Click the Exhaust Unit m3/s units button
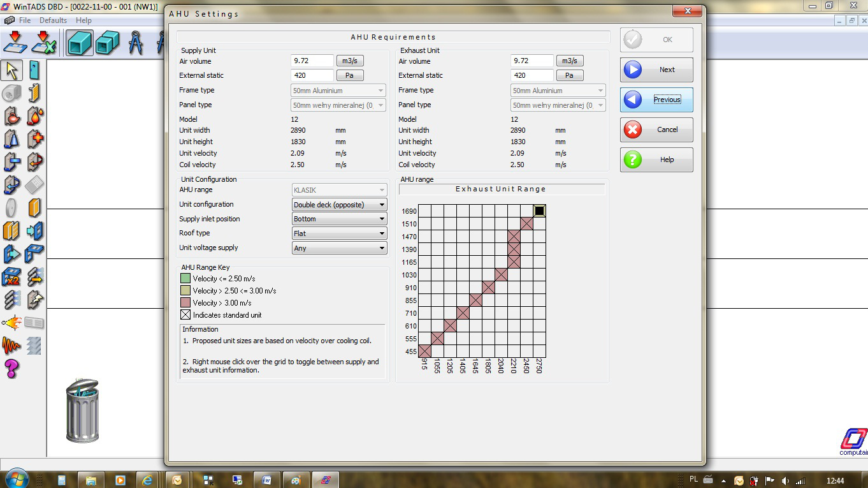 (x=570, y=61)
